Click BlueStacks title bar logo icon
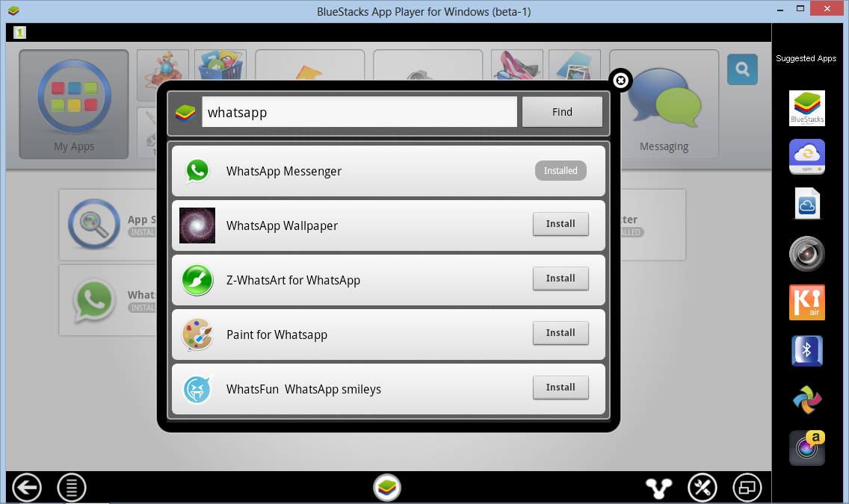 (13, 10)
